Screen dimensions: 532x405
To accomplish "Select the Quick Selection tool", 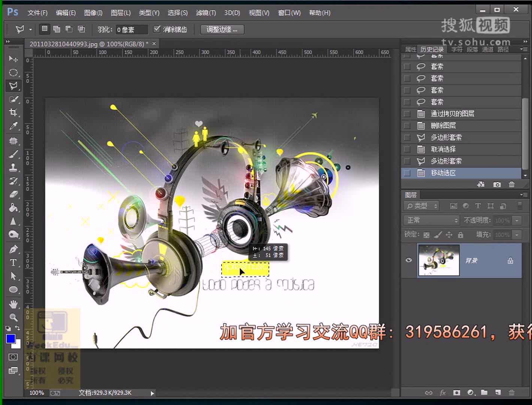I will (x=13, y=99).
